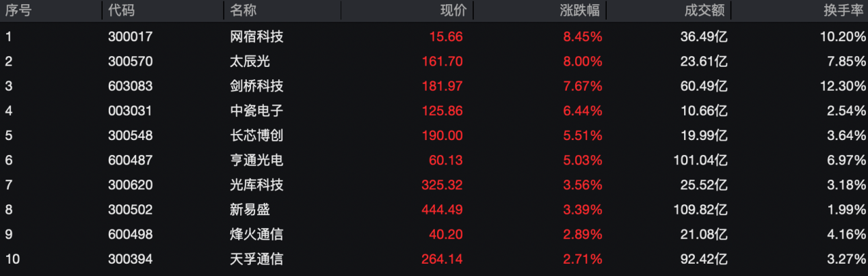The width and height of the screenshot is (868, 276).
Task: Click stock code 003031
Action: (x=130, y=111)
